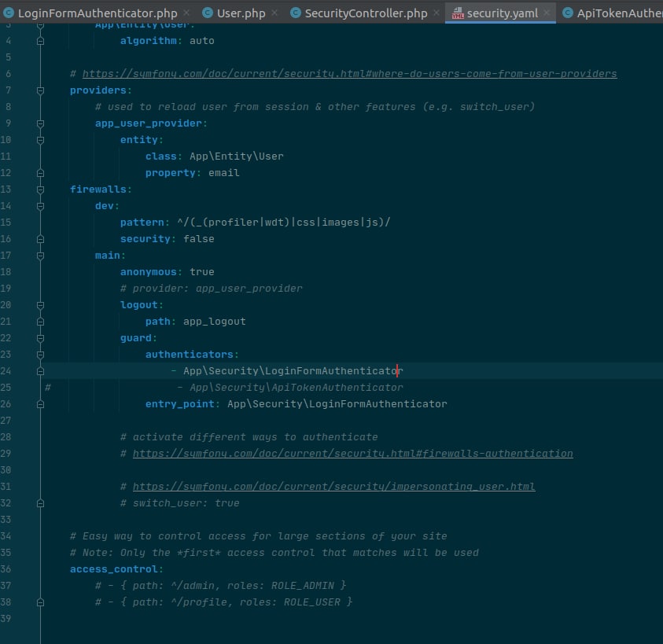This screenshot has height=644, width=663.
Task: Collapse the authenticators block fold marker
Action: 40,355
